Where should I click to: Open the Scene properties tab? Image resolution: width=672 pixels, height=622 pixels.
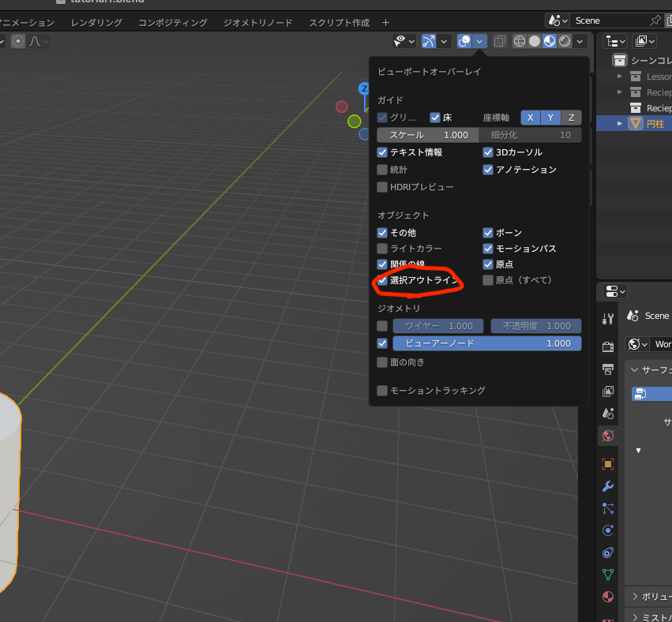[x=608, y=414]
